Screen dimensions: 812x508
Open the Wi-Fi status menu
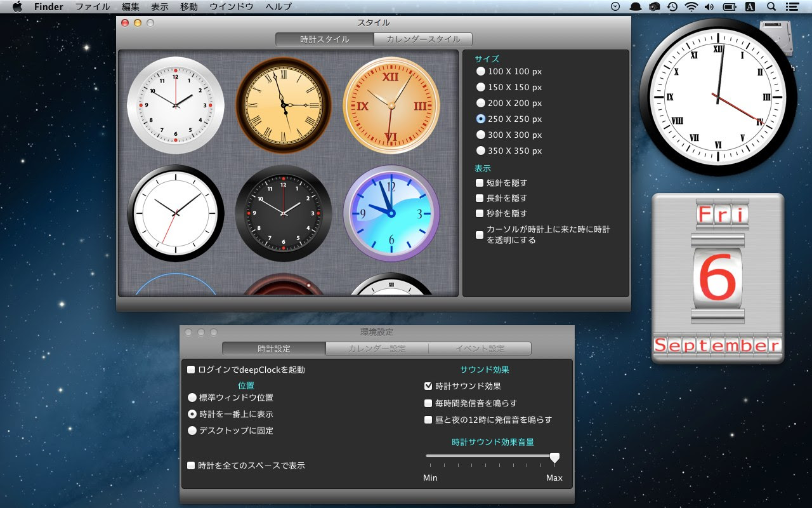pos(691,7)
